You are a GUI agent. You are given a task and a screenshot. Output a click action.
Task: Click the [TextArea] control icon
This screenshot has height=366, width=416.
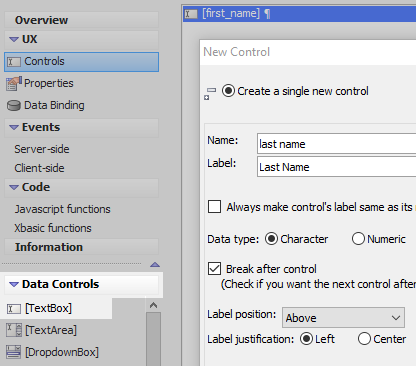point(14,330)
